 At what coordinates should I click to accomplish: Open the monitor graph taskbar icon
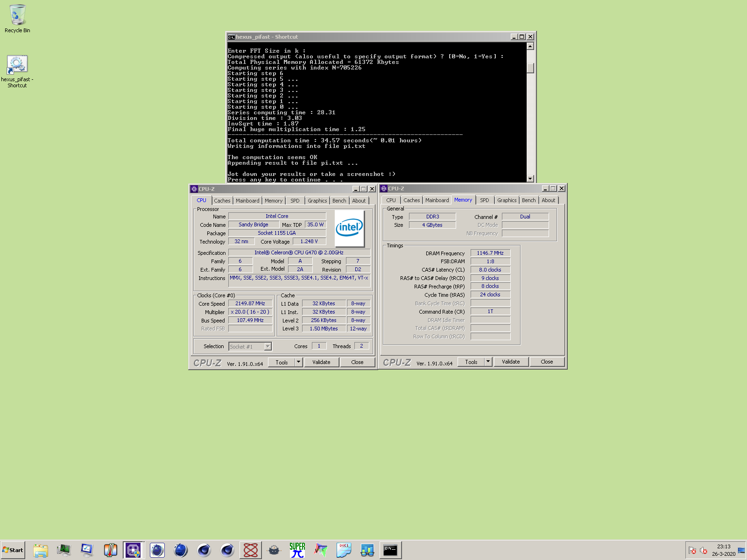63,550
